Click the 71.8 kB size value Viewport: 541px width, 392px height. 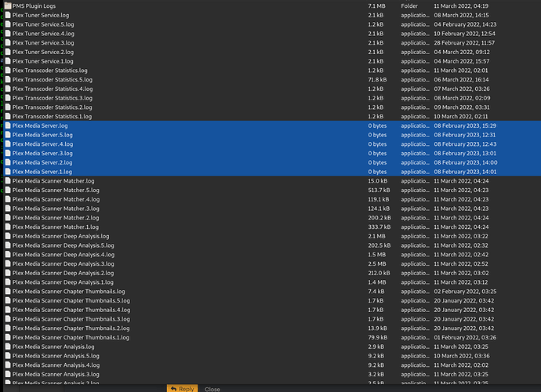[377, 80]
